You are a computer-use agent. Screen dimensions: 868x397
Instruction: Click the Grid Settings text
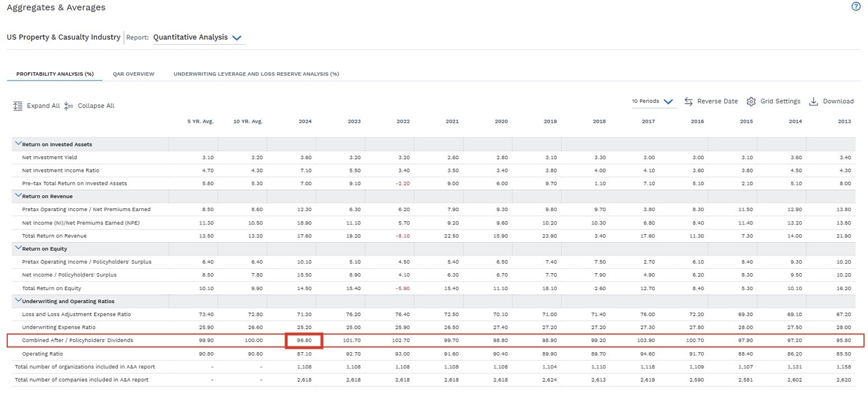[x=780, y=101]
